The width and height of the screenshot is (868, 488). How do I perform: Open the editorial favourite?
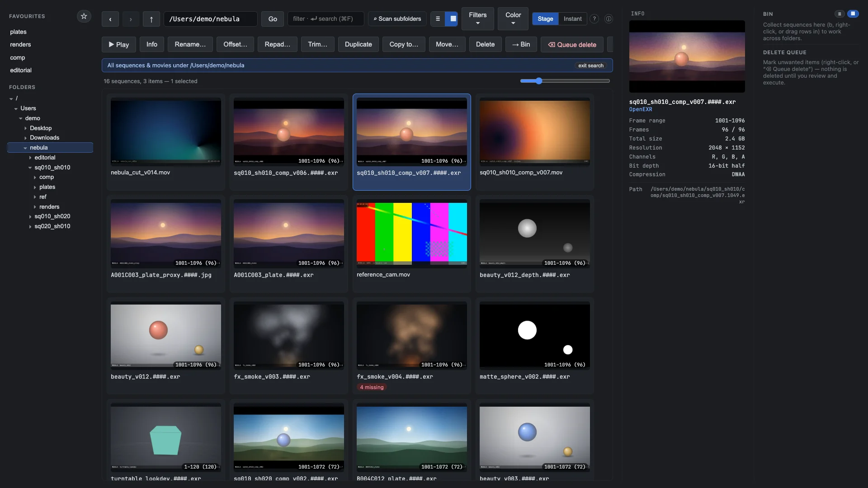tap(21, 70)
